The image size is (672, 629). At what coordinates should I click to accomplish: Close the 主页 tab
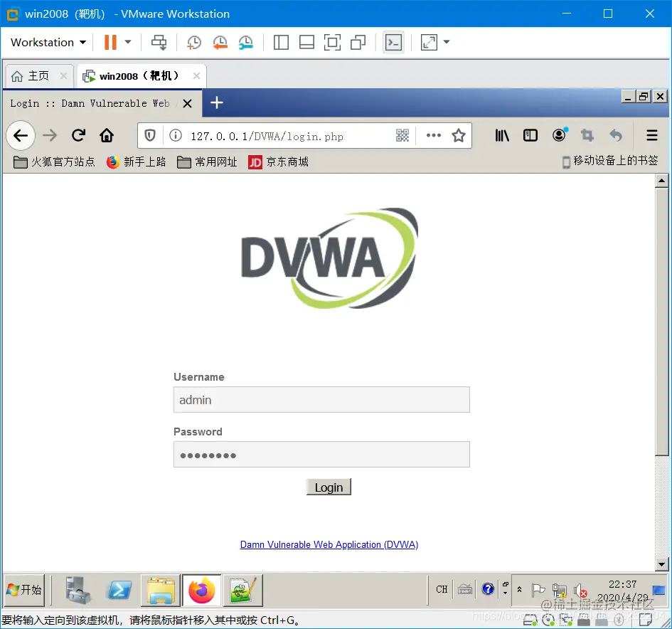(x=63, y=76)
